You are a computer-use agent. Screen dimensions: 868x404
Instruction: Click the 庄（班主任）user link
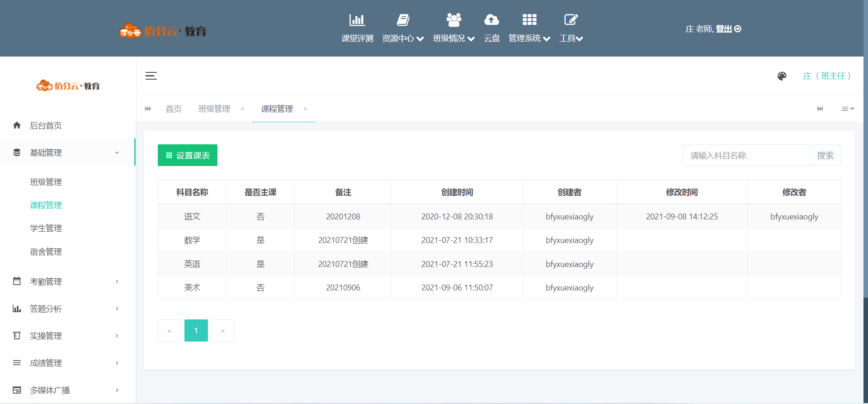tap(827, 76)
